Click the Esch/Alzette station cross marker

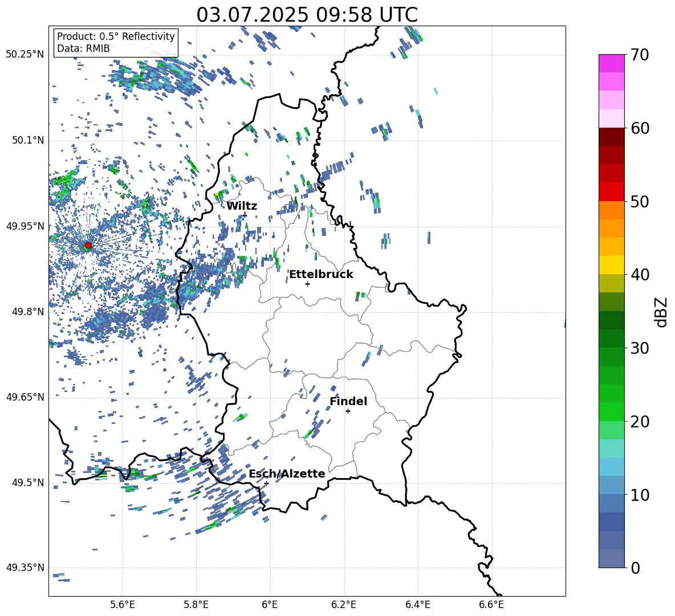[x=266, y=483]
